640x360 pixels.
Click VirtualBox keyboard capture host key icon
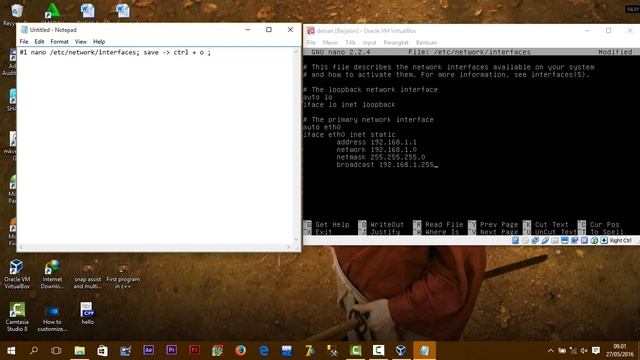coord(604,240)
